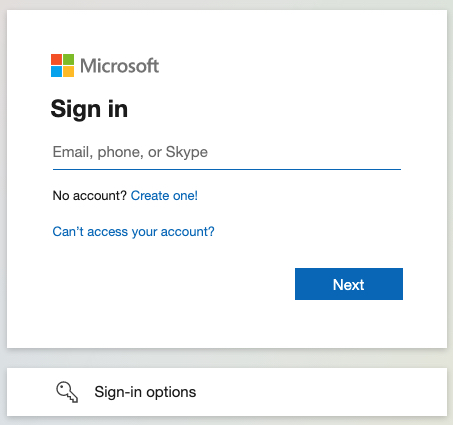Click the Microsoft wordmark text

[119, 66]
